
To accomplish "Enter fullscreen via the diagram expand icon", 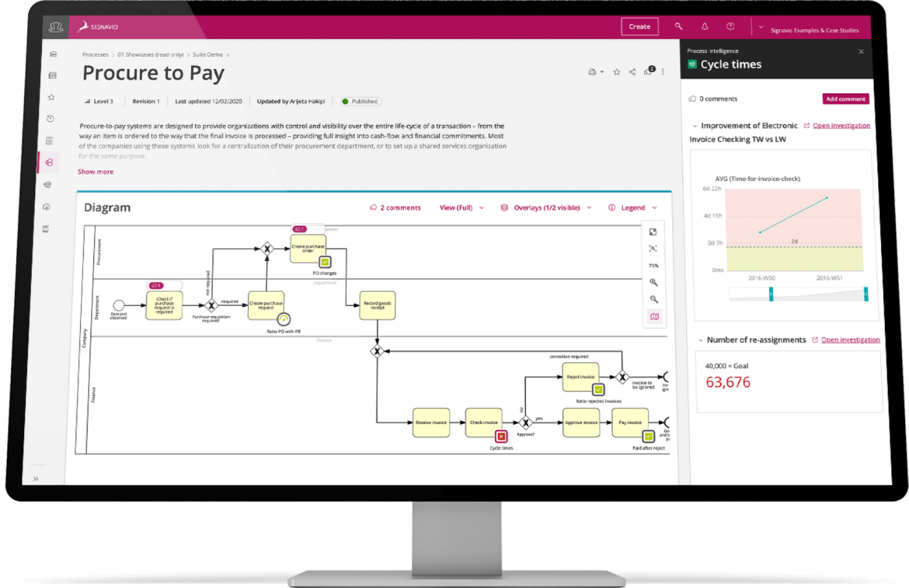I will [x=654, y=231].
